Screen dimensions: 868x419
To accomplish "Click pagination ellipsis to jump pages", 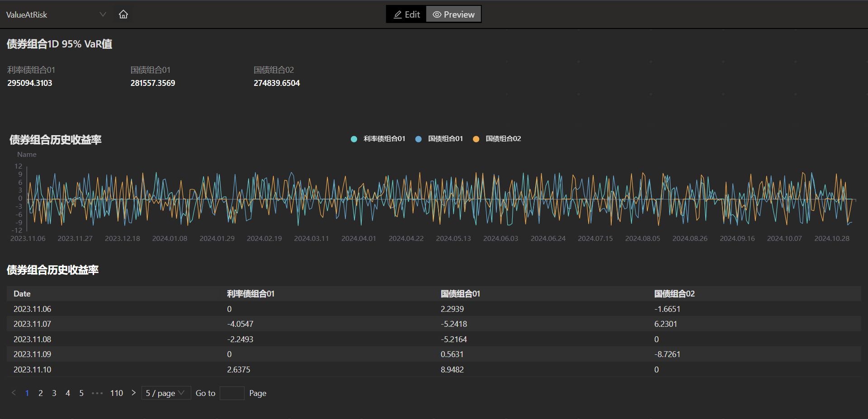I will [x=97, y=393].
